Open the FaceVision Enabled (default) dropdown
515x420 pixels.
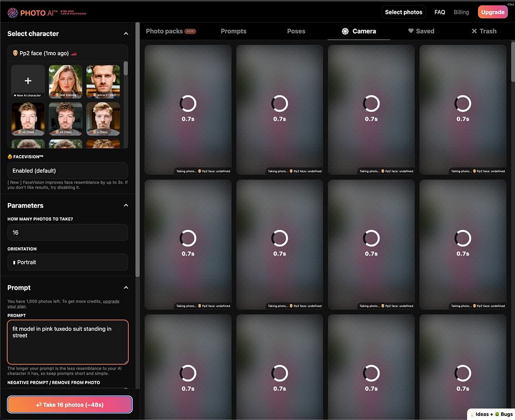coord(67,171)
